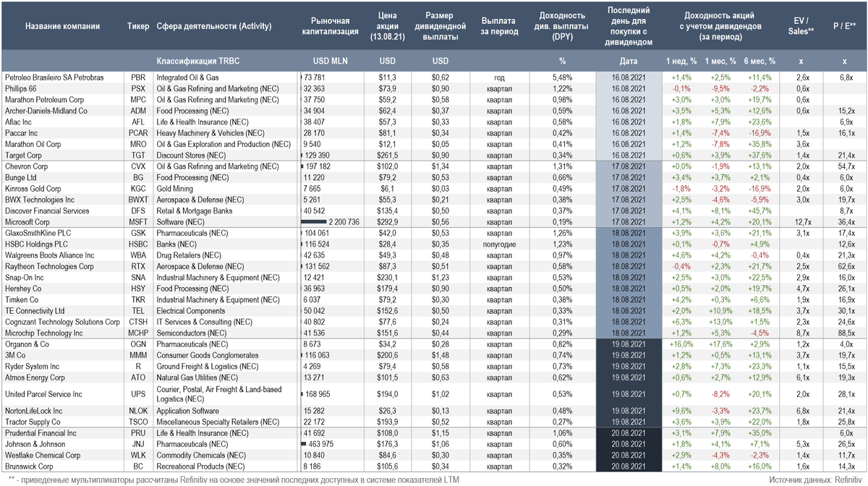The height and width of the screenshot is (486, 868).
Task: Click the 'Semiconductors (NEC)' activity cell
Action: (192, 333)
